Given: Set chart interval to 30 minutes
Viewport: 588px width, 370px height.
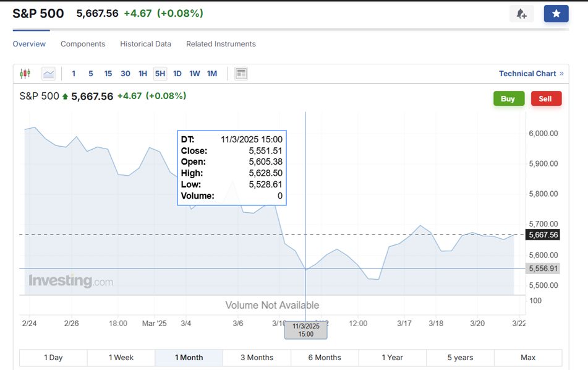Looking at the screenshot, I should click(126, 74).
